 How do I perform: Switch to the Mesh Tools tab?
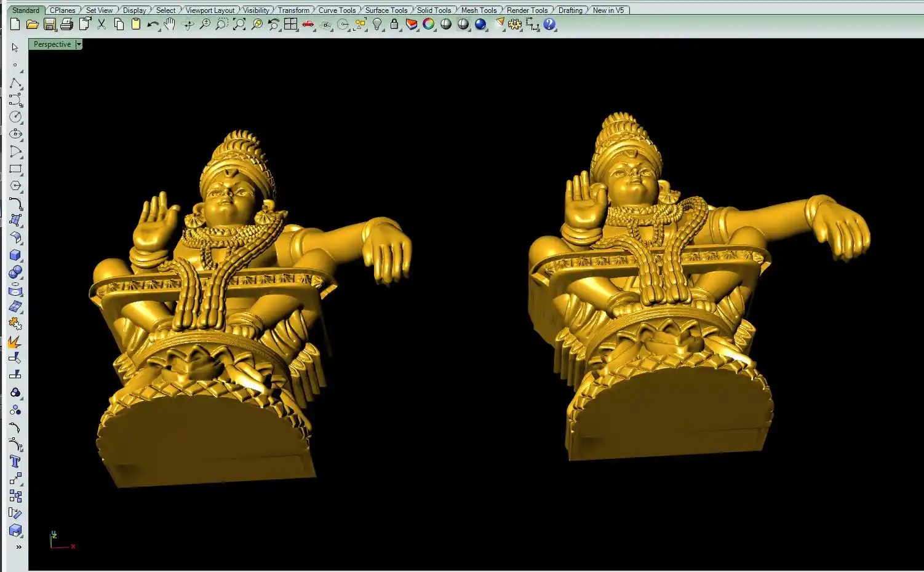(479, 10)
